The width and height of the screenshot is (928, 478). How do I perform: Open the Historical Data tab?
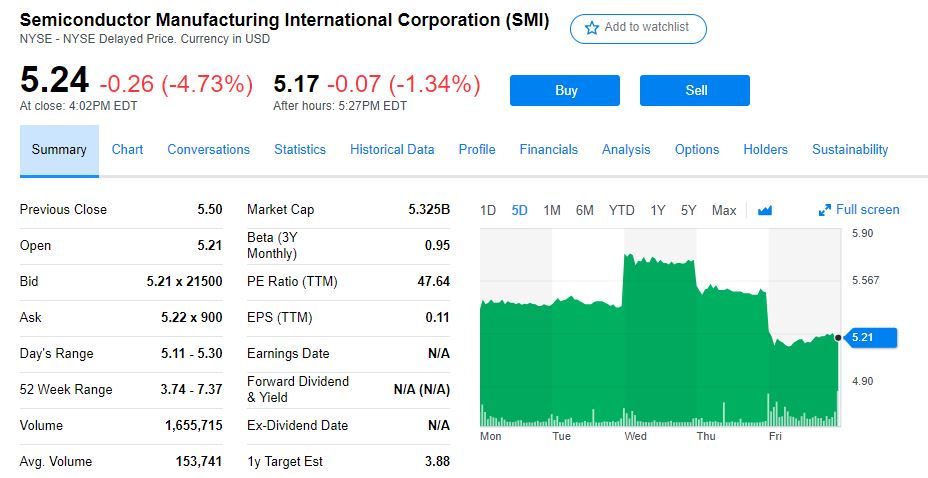click(392, 150)
